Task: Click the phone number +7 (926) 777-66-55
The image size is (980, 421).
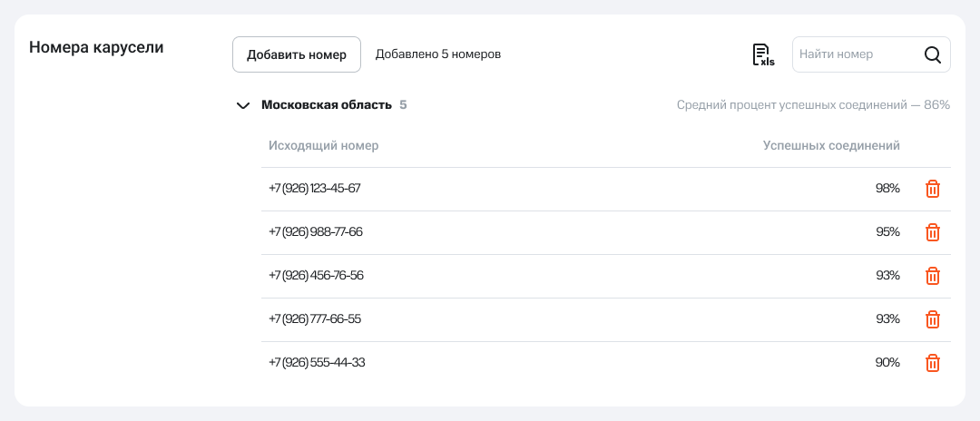Action: (315, 319)
